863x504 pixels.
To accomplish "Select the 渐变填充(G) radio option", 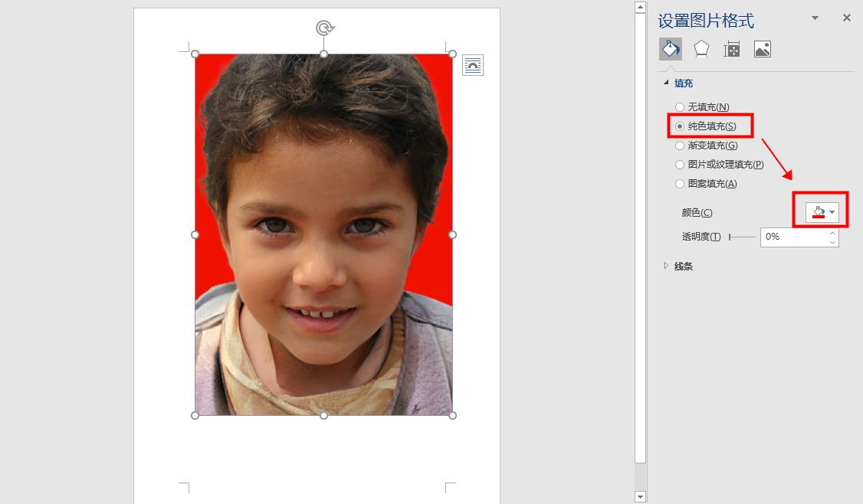I will (707, 146).
